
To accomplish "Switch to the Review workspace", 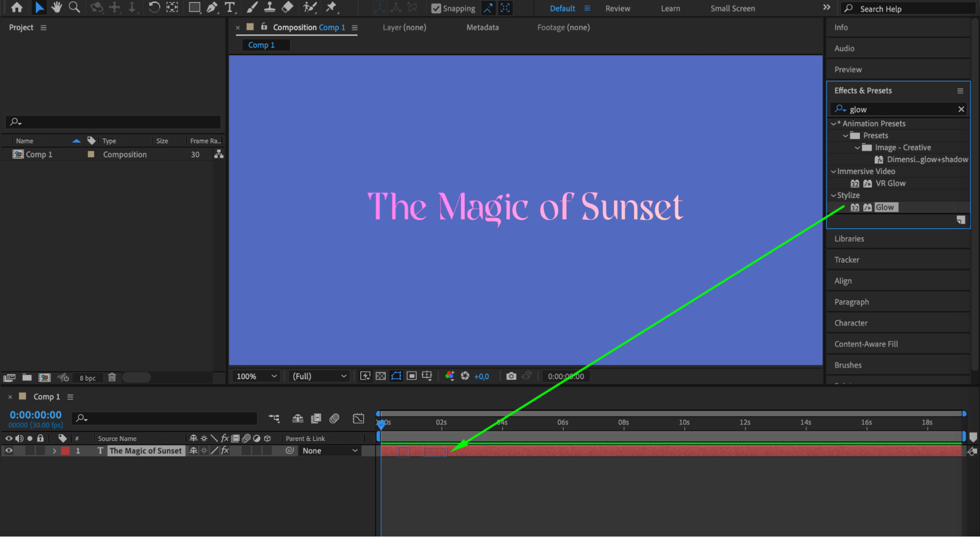I will [617, 8].
